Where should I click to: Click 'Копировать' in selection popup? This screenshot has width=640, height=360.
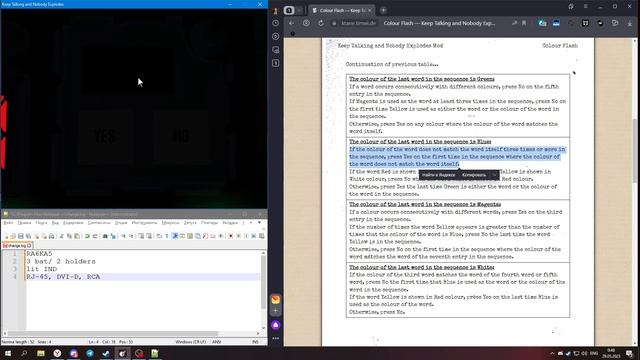point(474,175)
